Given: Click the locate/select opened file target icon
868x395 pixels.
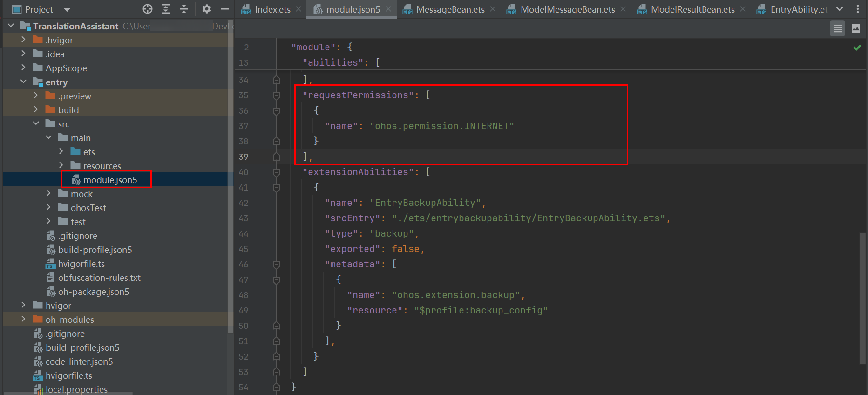Looking at the screenshot, I should coord(148,9).
